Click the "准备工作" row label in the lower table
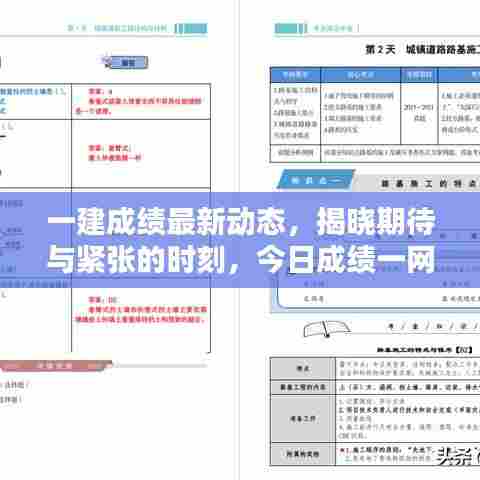Screen dimensions: 480x480 point(303,418)
